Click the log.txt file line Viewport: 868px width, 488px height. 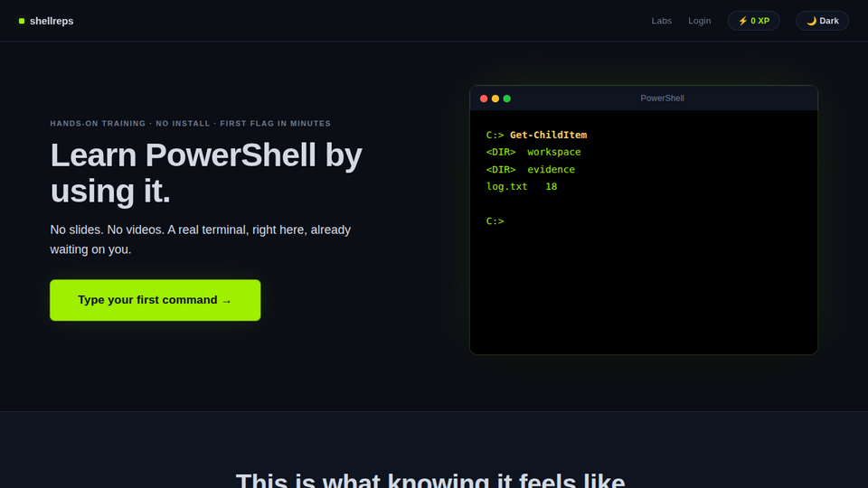coord(522,186)
